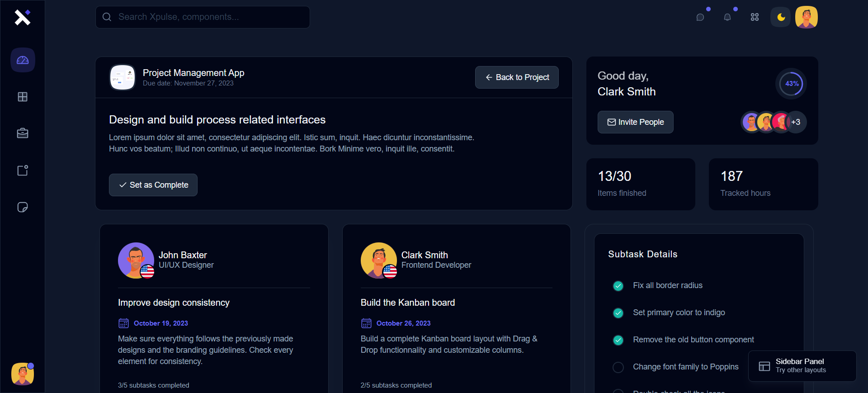Uncheck 'Set primary color to indigo' subtask
The height and width of the screenshot is (393, 868).
tap(618, 313)
